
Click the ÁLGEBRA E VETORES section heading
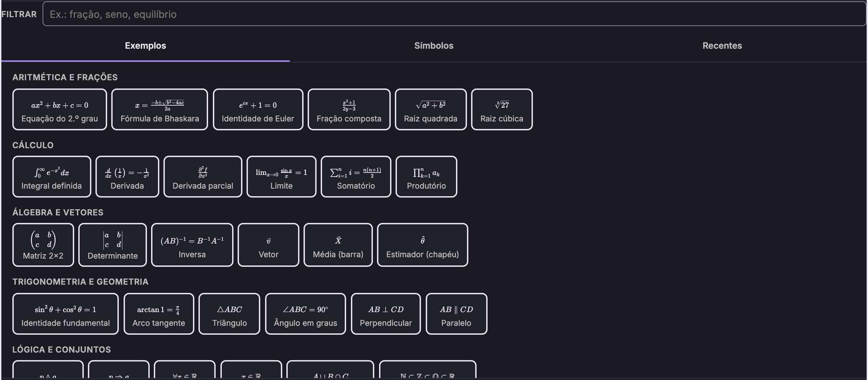click(58, 212)
